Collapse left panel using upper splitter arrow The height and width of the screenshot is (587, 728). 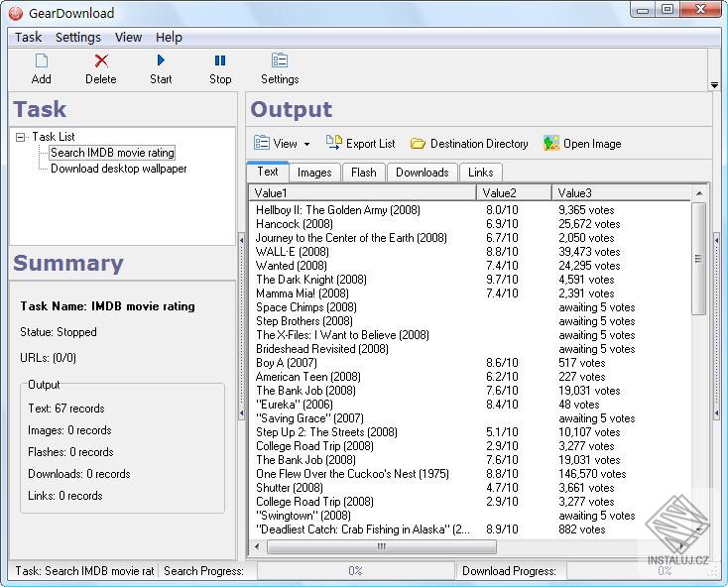tap(241, 240)
